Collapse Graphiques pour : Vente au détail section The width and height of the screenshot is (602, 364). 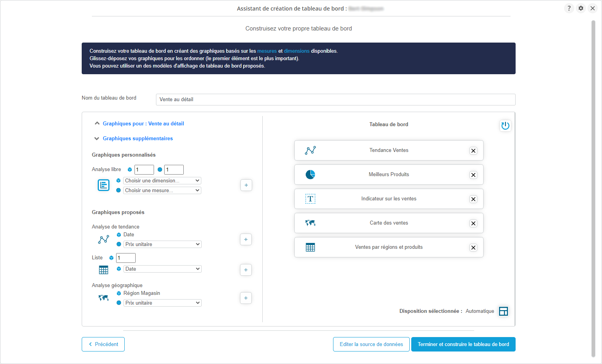tap(139, 123)
